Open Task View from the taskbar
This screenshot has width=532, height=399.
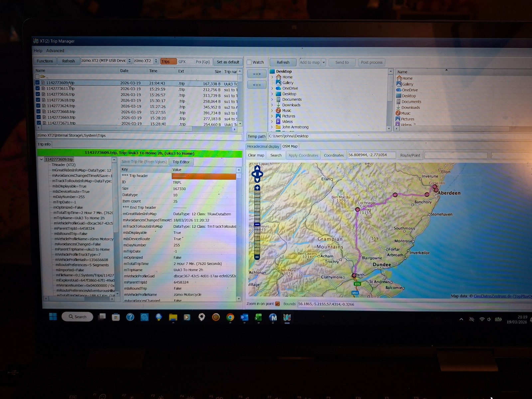pyautogui.click(x=102, y=317)
